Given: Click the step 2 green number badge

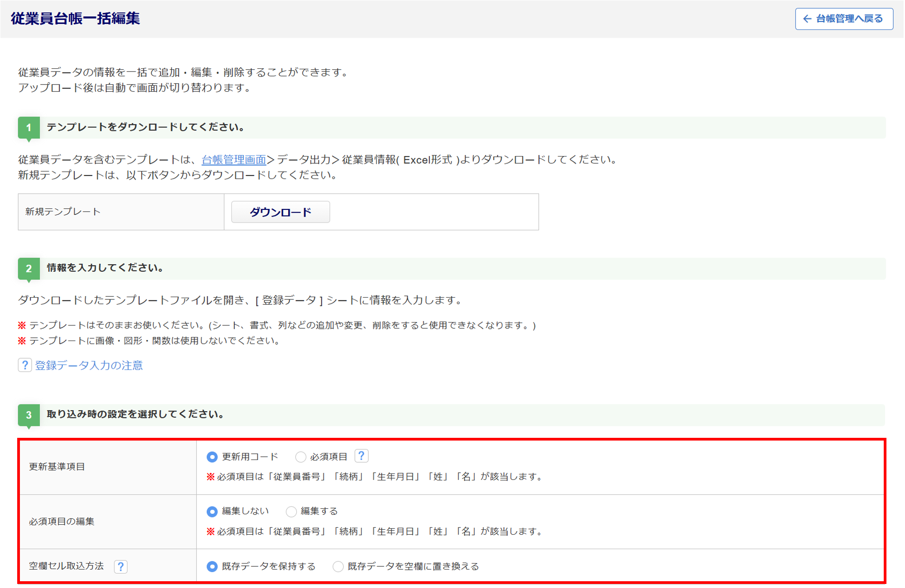Looking at the screenshot, I should click(x=29, y=269).
